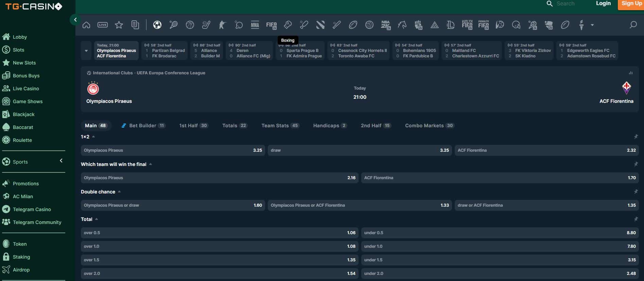Screen dimensions: 644x281
Task: Pin the Double chance market
Action: [636, 192]
